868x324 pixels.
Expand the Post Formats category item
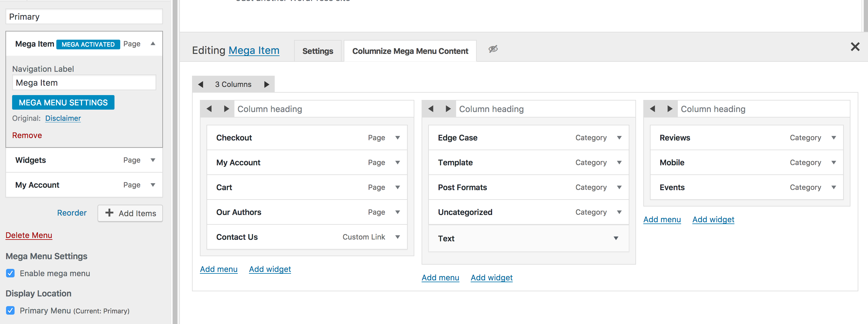[619, 187]
